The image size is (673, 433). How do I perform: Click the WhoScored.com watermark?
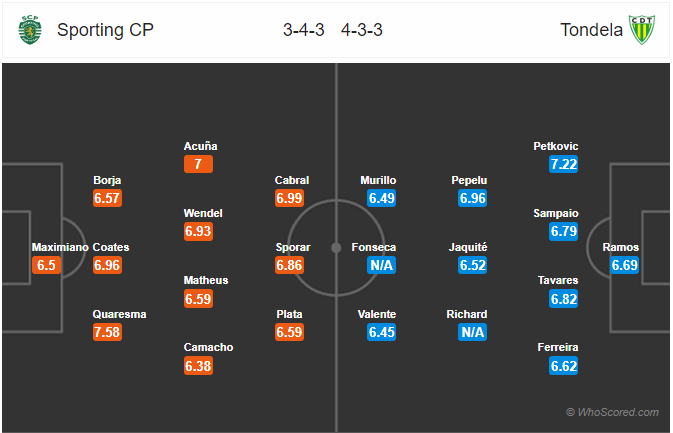click(x=612, y=412)
